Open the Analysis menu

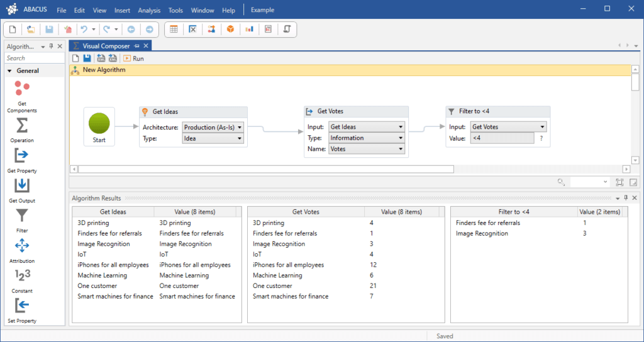[149, 11]
